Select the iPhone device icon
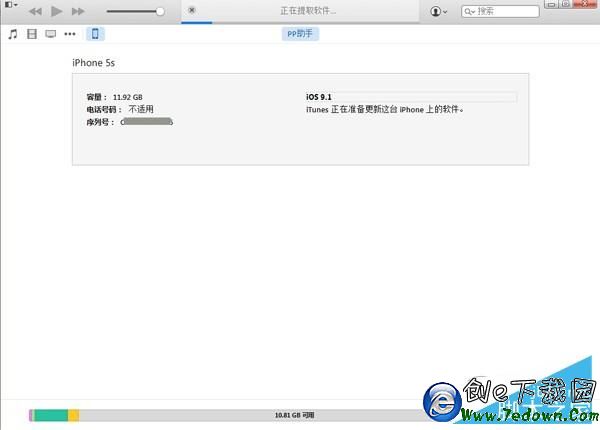600x430 pixels. coord(95,34)
